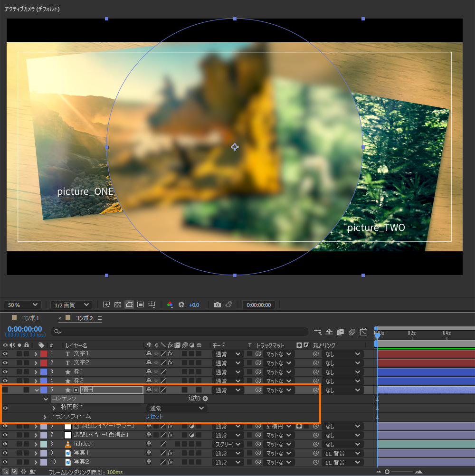Image resolution: width=475 pixels, height=476 pixels.
Task: Toggle visibility of 楕円形 1 shape
Action: 5,408
